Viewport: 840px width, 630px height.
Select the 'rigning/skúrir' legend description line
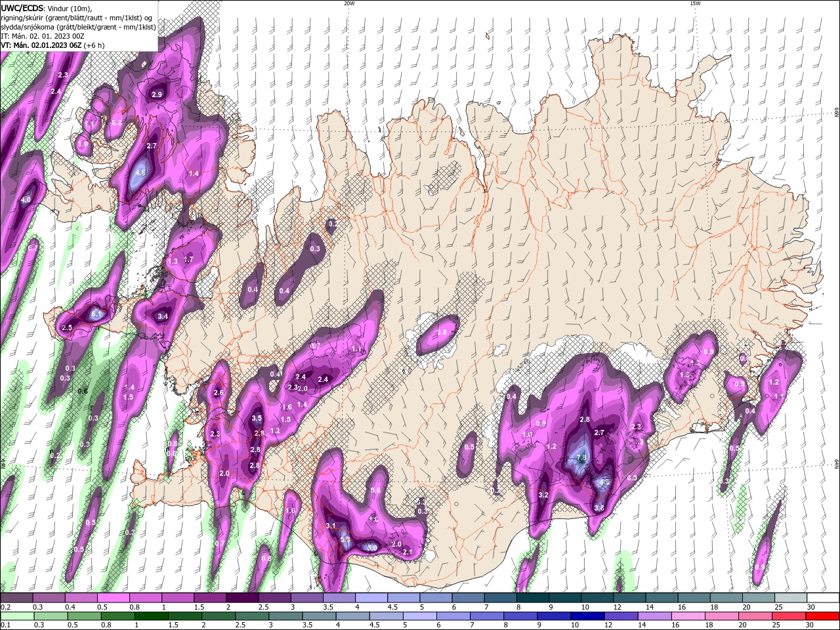point(77,17)
